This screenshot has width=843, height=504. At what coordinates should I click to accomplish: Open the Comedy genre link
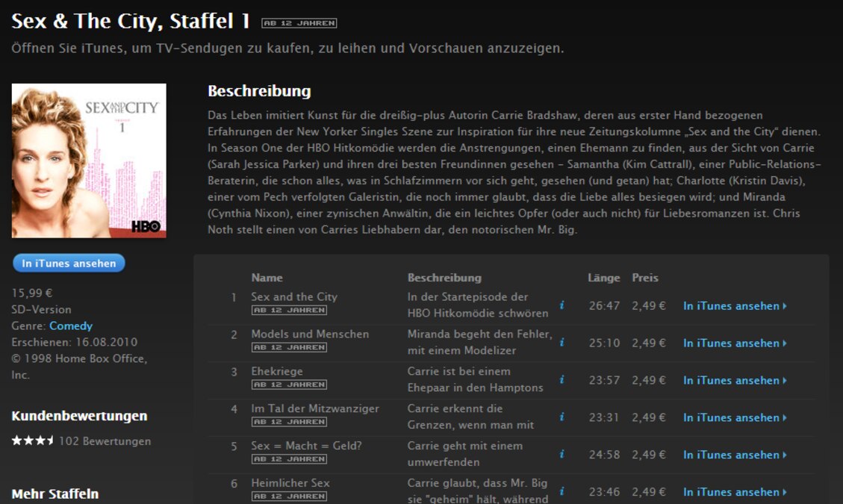pos(71,326)
